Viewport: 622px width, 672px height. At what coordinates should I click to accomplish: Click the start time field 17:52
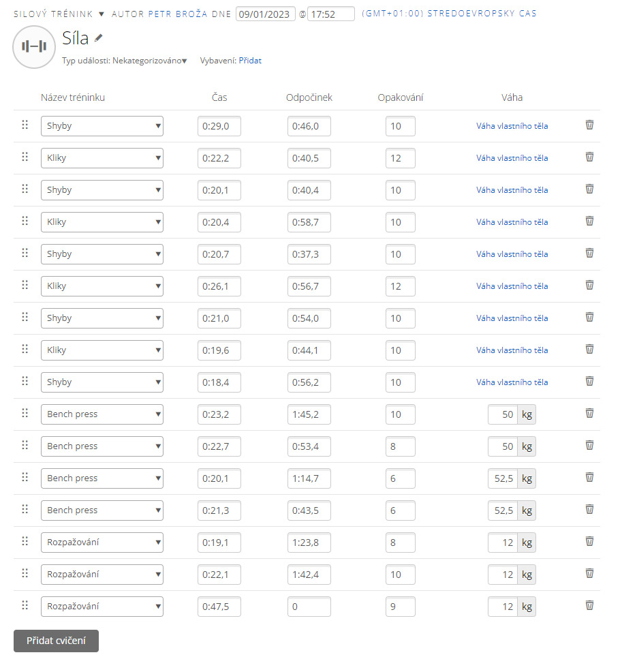[330, 14]
